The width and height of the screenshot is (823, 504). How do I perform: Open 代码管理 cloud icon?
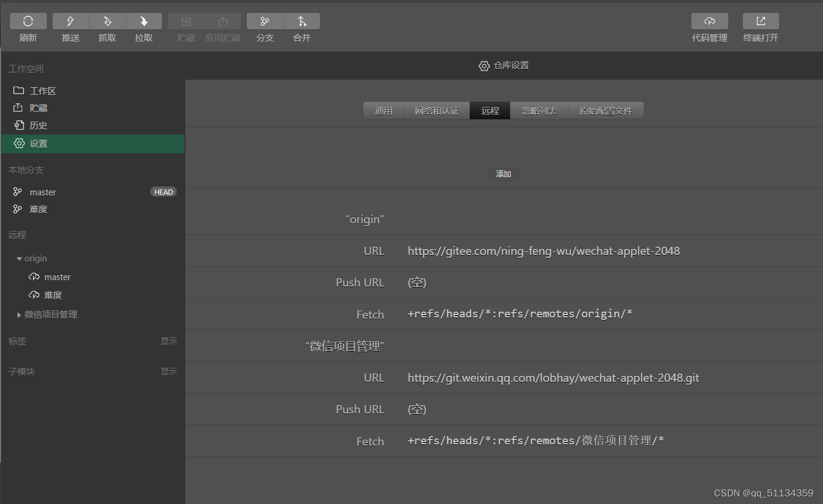pyautogui.click(x=710, y=21)
